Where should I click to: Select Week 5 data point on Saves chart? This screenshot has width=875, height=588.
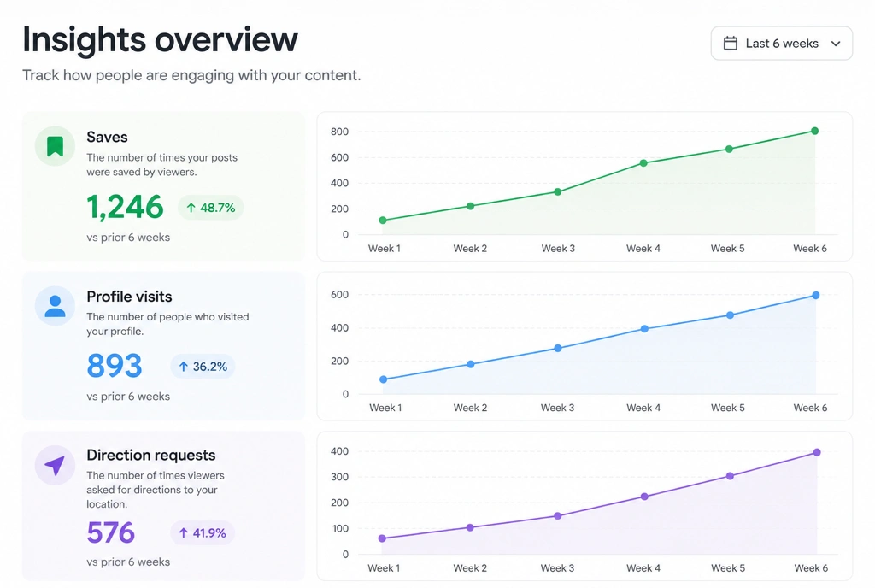pos(730,149)
